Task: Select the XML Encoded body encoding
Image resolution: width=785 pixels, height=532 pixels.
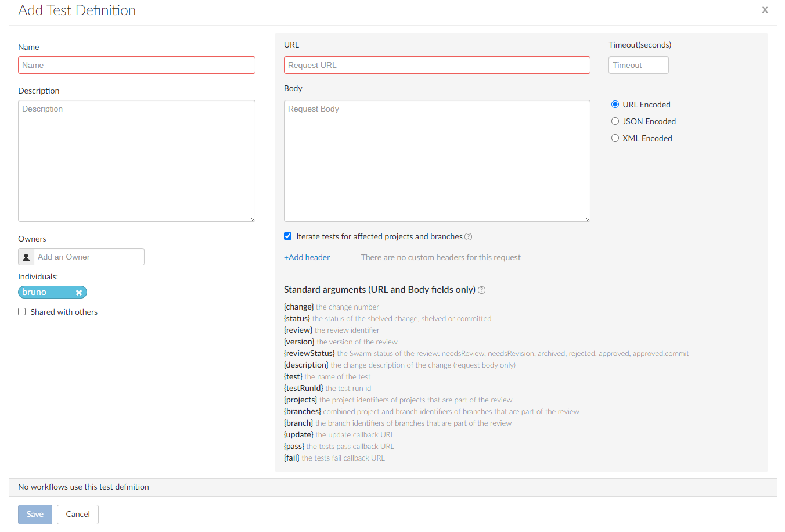Action: (x=615, y=138)
